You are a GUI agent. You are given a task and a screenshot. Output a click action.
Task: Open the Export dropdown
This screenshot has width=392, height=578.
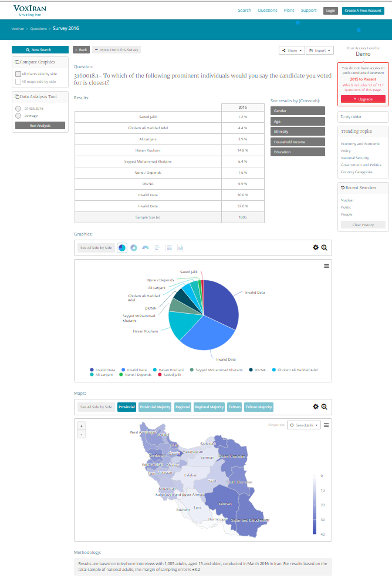[320, 50]
